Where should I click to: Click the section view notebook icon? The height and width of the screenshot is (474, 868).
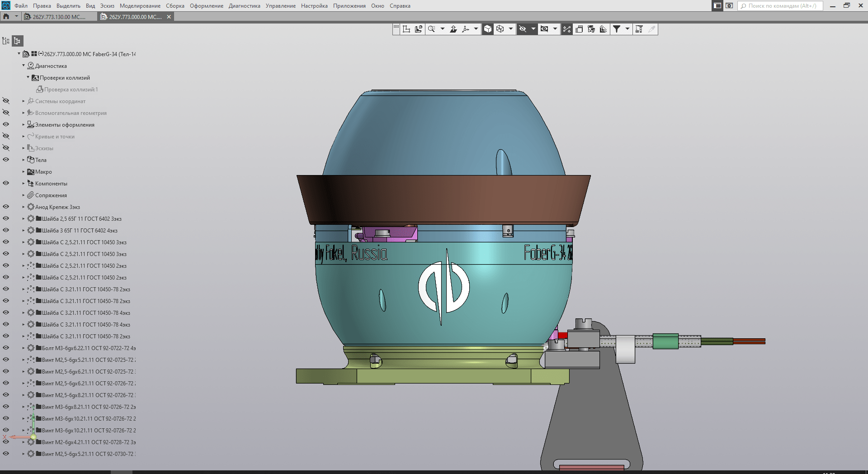579,29
